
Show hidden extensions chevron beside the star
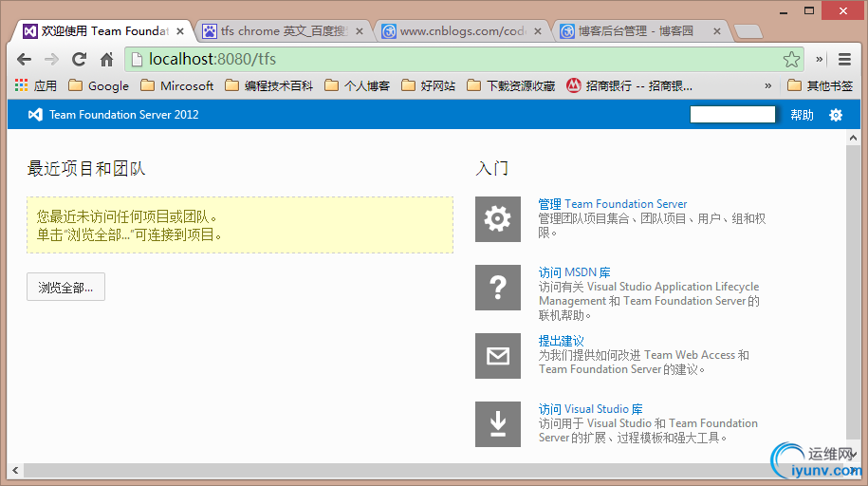pyautogui.click(x=820, y=59)
